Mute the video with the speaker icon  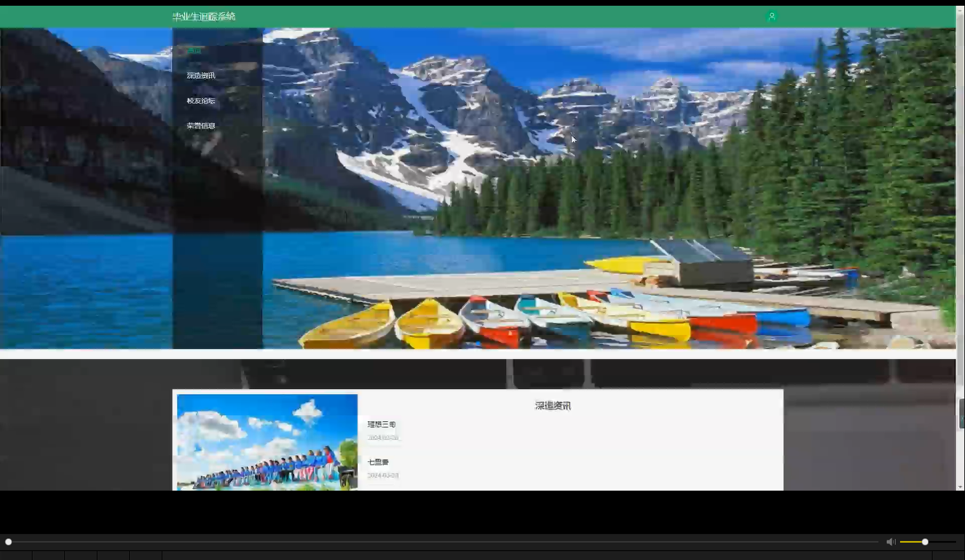click(891, 542)
